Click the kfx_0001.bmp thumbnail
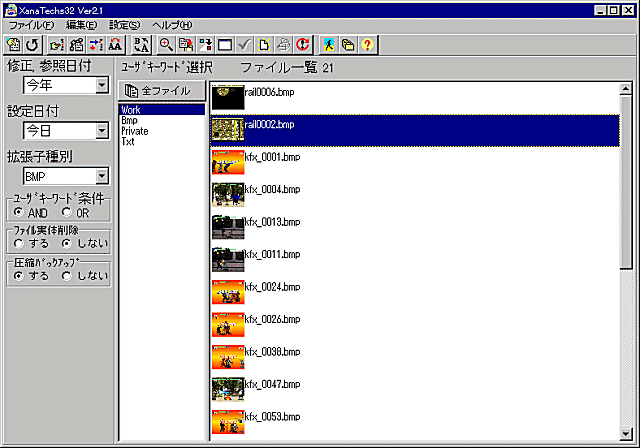 click(228, 162)
